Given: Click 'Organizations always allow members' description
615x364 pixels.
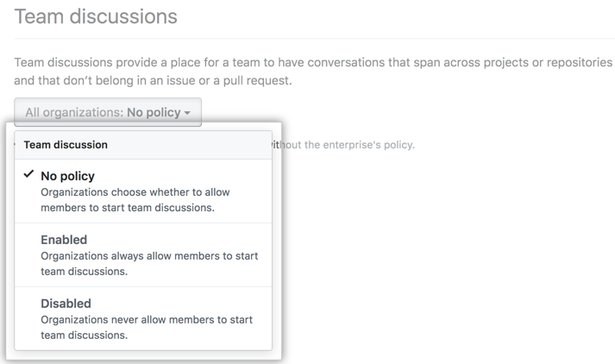Looking at the screenshot, I should tap(149, 256).
